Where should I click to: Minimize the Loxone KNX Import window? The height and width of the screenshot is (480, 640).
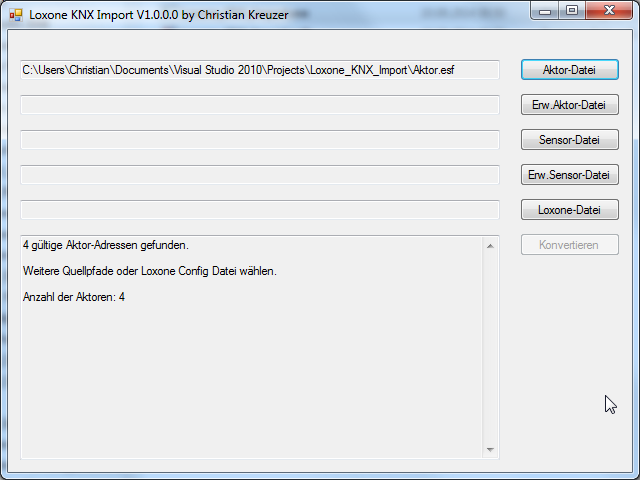click(x=544, y=11)
